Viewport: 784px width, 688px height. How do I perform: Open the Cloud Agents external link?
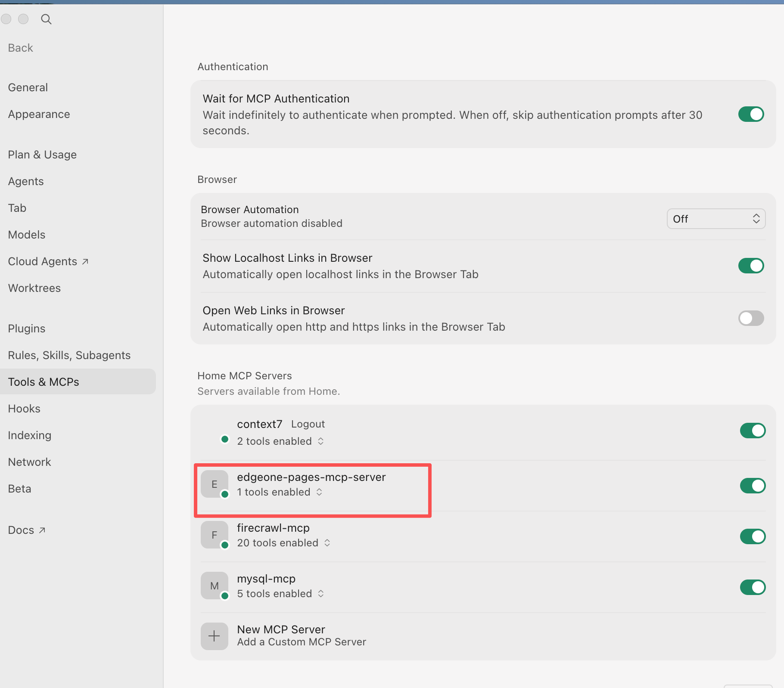pos(48,261)
